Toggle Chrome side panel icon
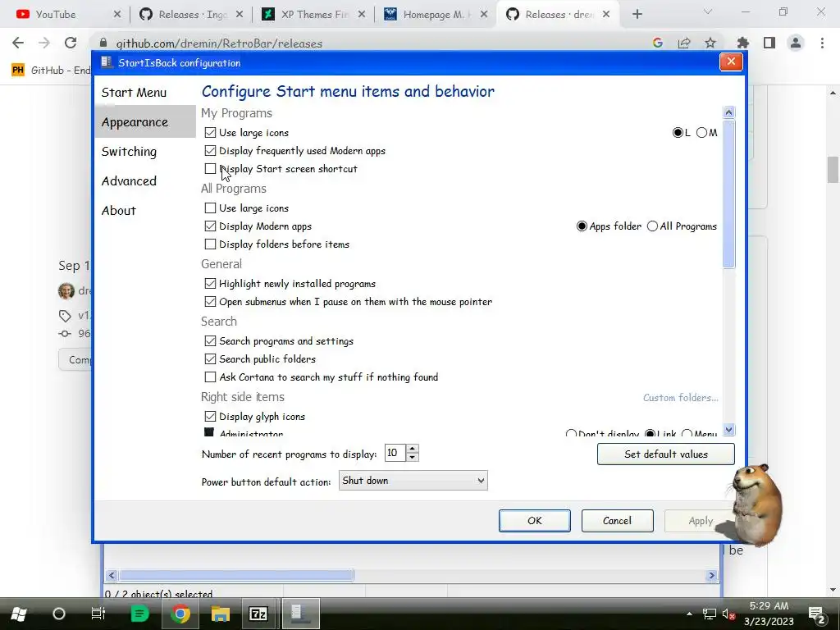 point(769,43)
